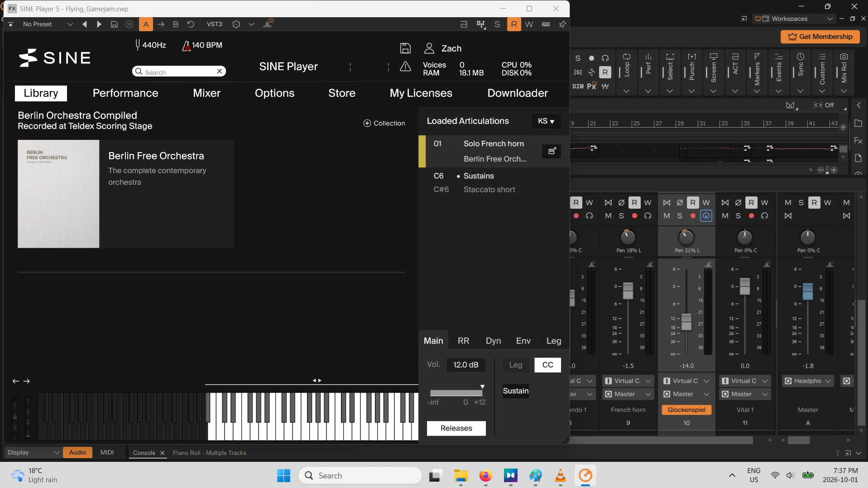Open the Mixer tab in SINE

[x=206, y=93]
